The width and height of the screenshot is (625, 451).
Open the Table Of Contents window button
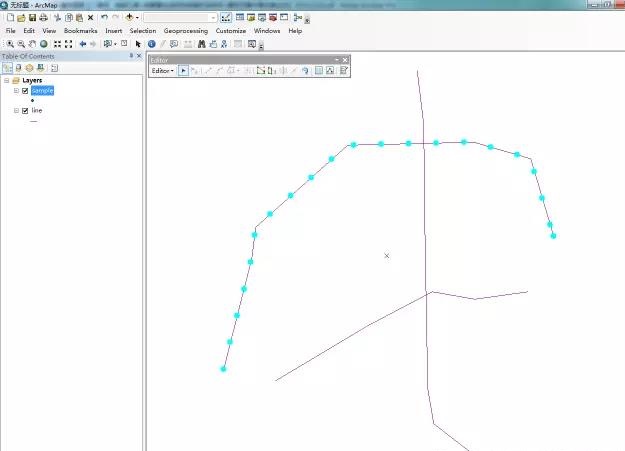(240, 17)
